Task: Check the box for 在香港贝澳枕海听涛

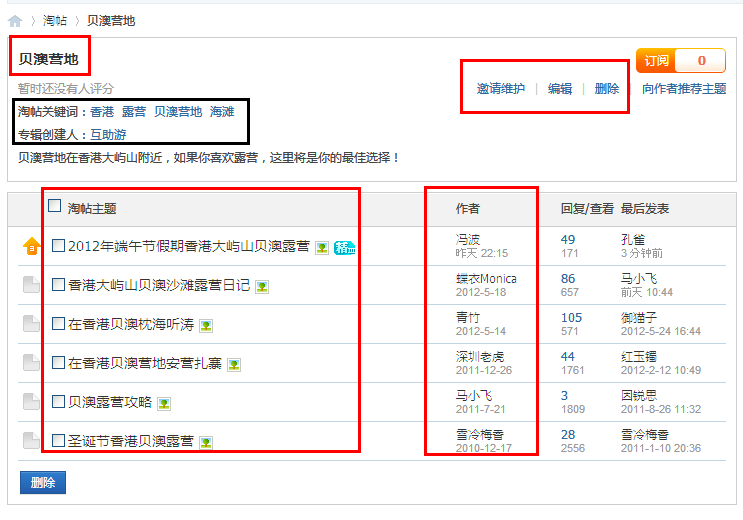Action: (58, 324)
